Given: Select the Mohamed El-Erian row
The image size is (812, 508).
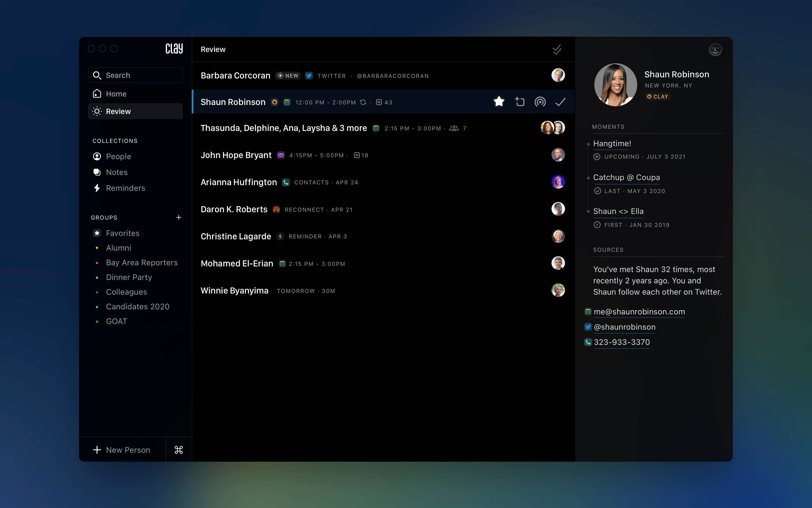Looking at the screenshot, I should [383, 263].
